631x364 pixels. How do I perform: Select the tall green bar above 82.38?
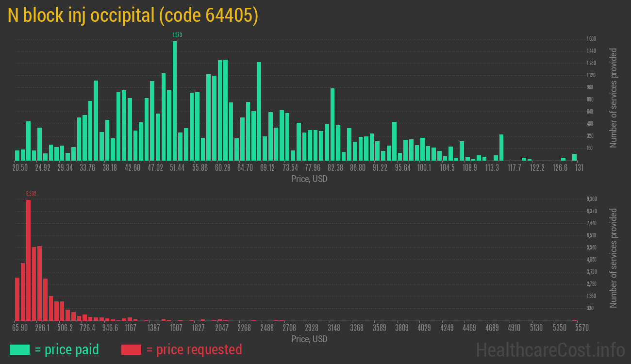click(x=332, y=124)
